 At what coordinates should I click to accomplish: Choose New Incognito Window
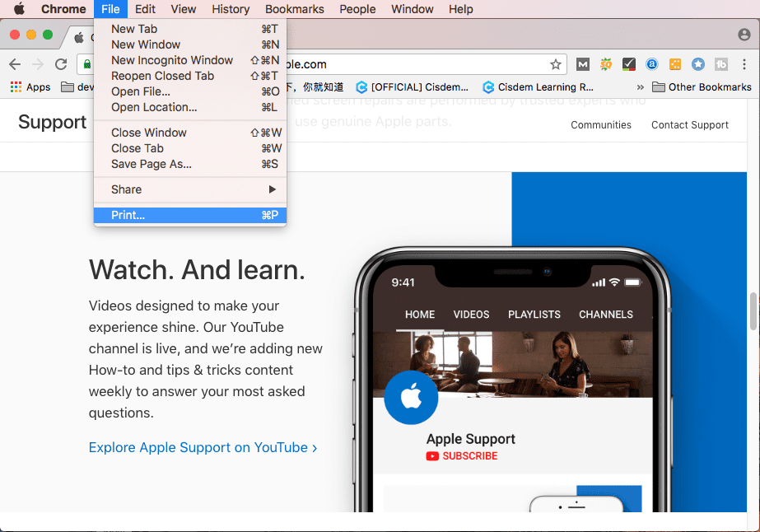pyautogui.click(x=190, y=60)
